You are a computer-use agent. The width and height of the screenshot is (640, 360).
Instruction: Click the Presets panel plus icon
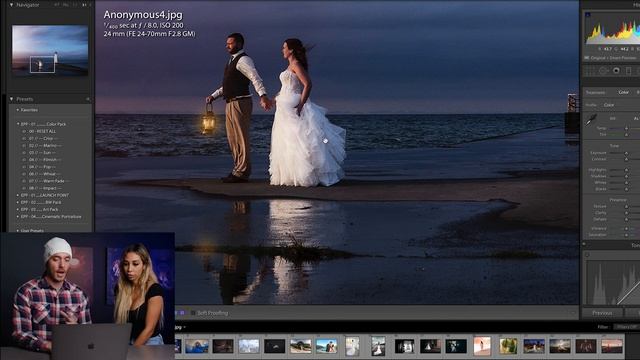point(87,99)
